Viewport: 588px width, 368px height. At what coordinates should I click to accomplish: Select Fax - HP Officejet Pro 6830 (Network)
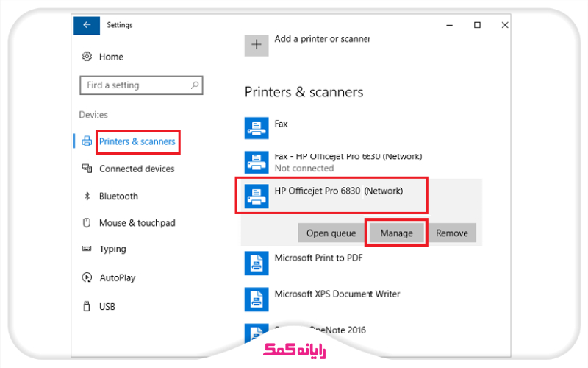(x=348, y=156)
